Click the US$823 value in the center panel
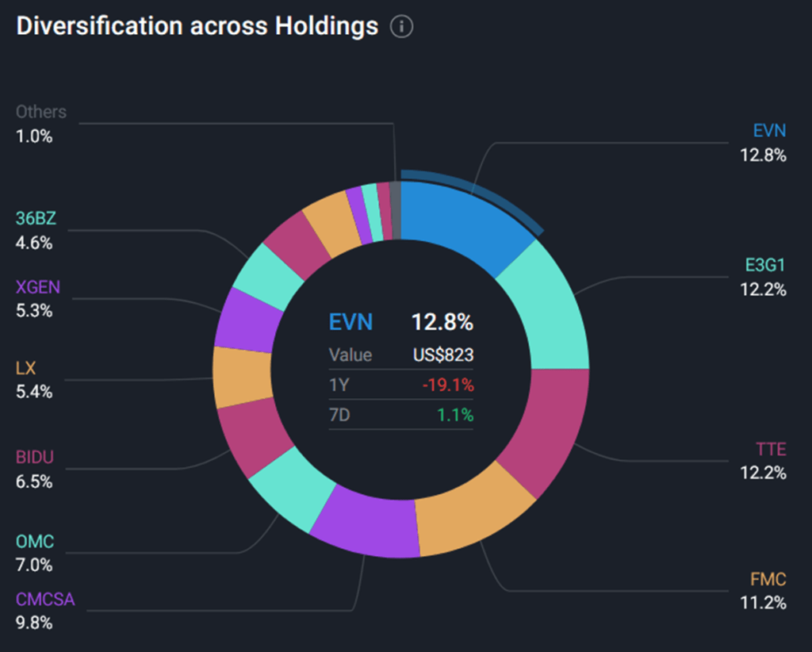This screenshot has height=652, width=812. [x=444, y=355]
